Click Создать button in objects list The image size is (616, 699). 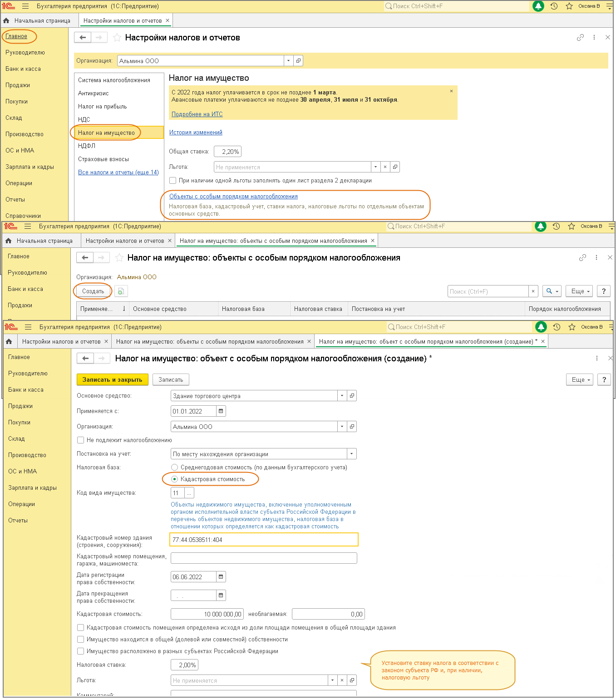tap(93, 291)
